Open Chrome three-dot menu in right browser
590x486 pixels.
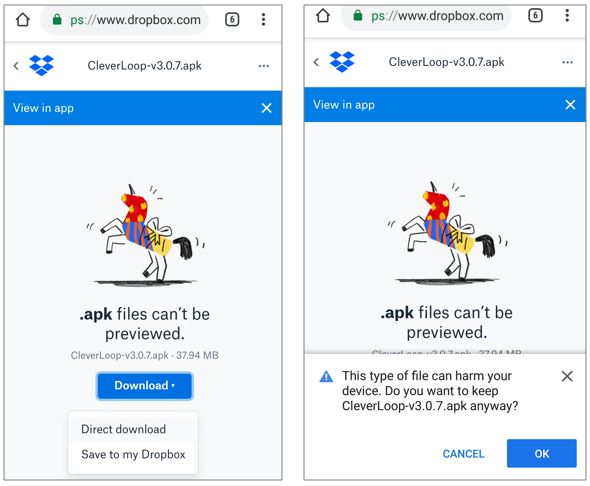coord(567,15)
